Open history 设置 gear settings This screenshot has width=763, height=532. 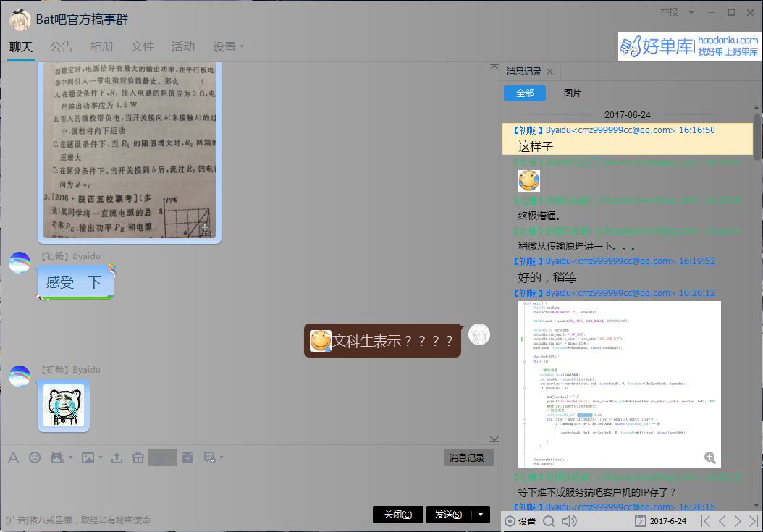click(520, 521)
